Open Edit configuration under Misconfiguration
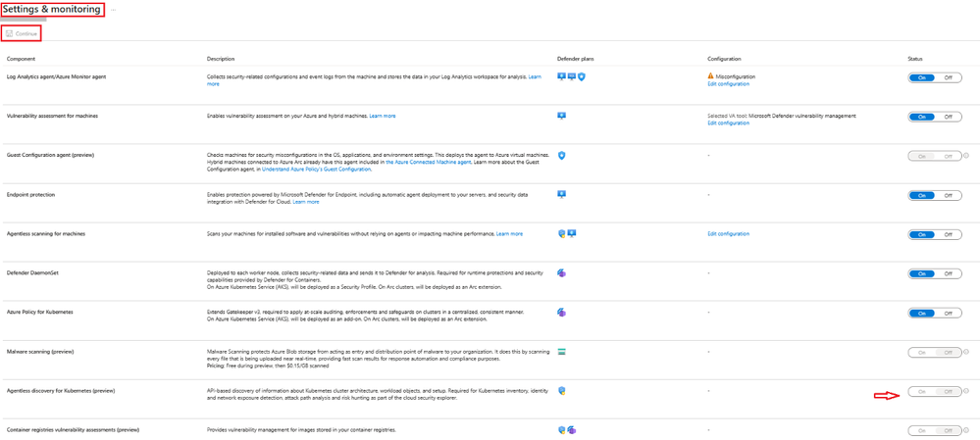Screen dimensions: 980x440 click(728, 83)
